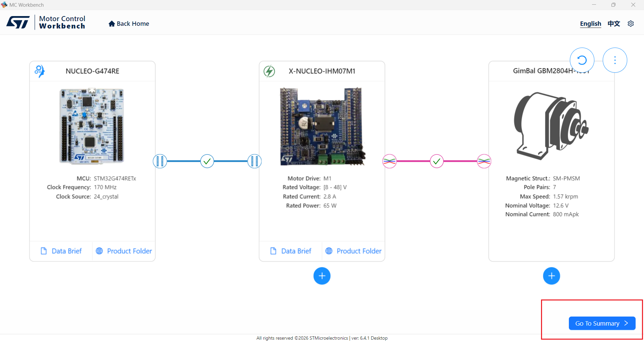This screenshot has height=341, width=644.
Task: Open the settings gear icon
Action: (x=631, y=23)
